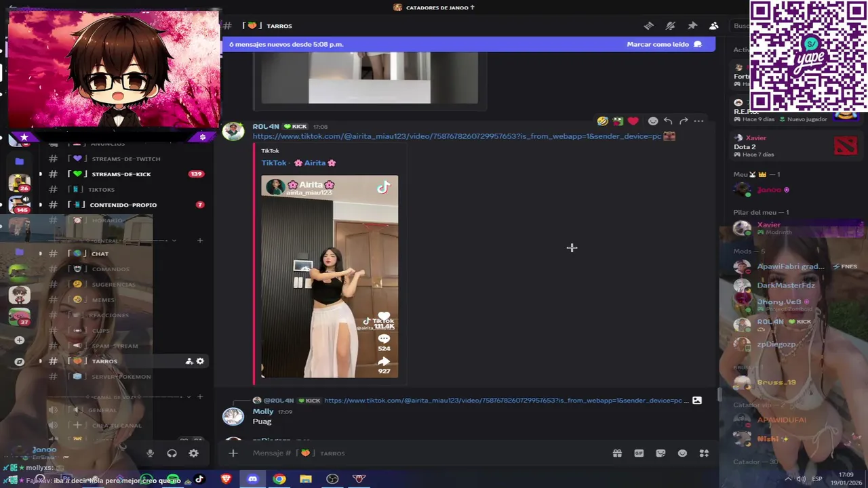Image resolution: width=868 pixels, height=488 pixels.
Task: Open the GIF picker
Action: click(639, 453)
